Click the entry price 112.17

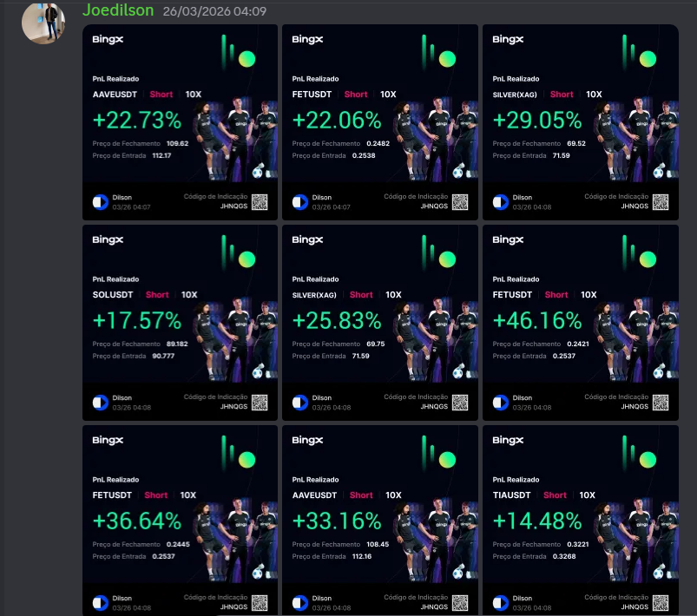pyautogui.click(x=161, y=155)
